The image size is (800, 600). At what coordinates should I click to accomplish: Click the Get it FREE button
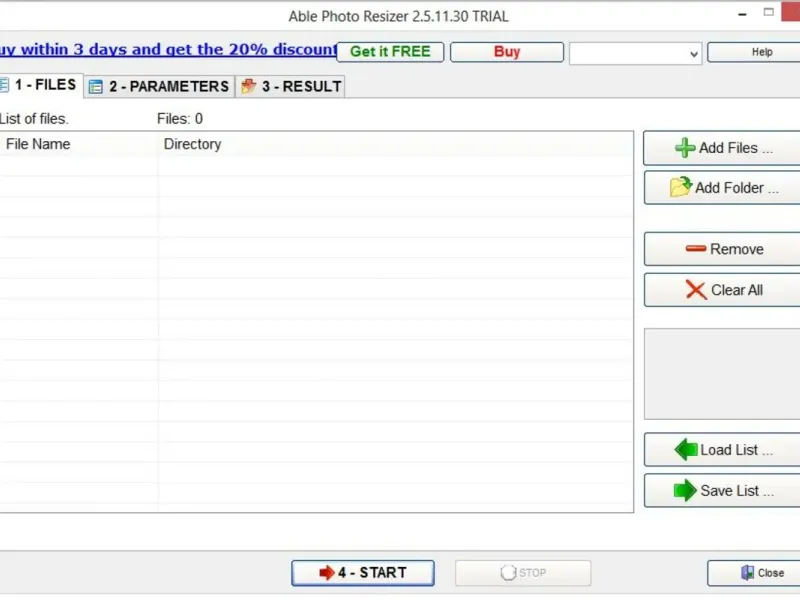pos(390,52)
